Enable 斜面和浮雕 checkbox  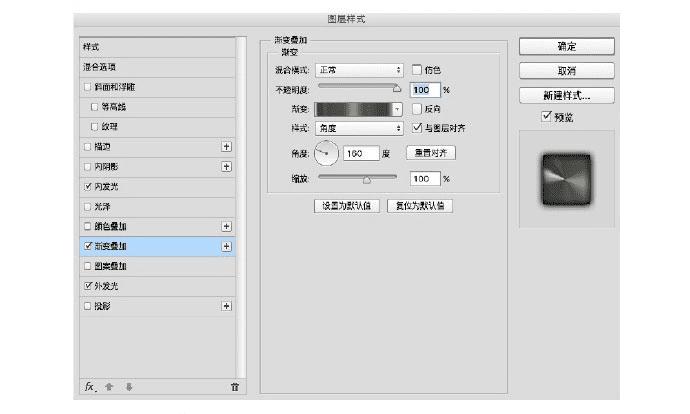(x=87, y=87)
